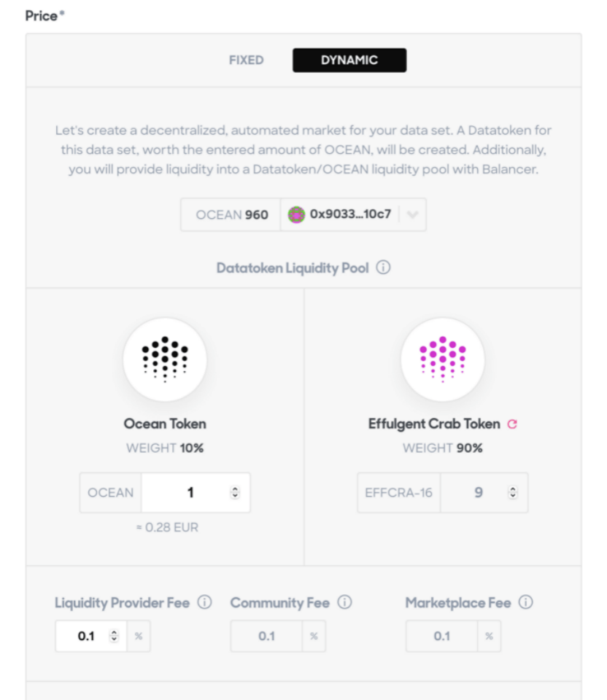Click the Liquidity Provider Fee input
Image resolution: width=607 pixels, height=700 pixels.
84,637
